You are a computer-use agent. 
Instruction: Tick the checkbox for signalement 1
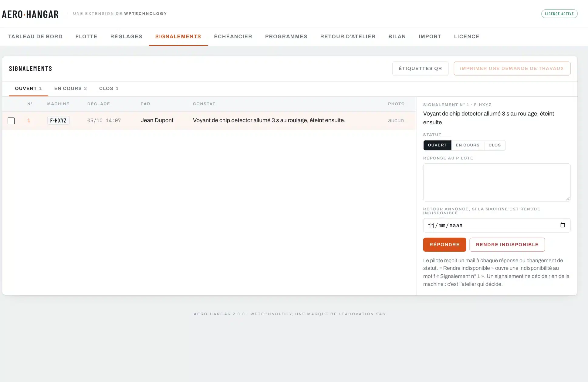[x=11, y=121]
